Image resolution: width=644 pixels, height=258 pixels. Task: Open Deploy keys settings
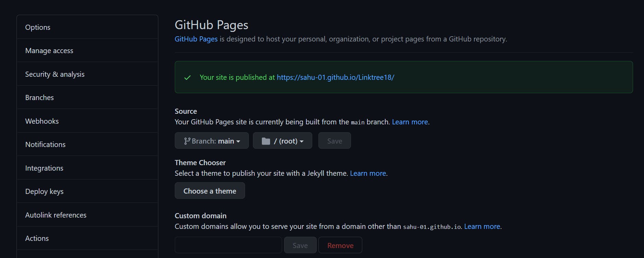87,191
